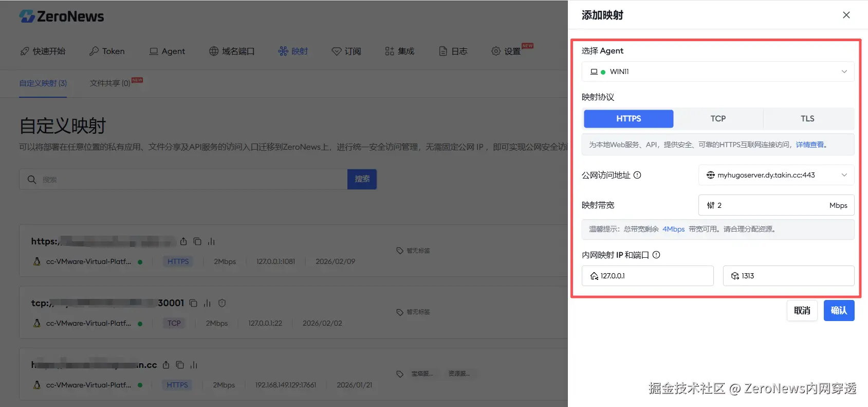
Task: Click the tag icon in the 127.0.0.1:1081 row
Action: tap(400, 251)
